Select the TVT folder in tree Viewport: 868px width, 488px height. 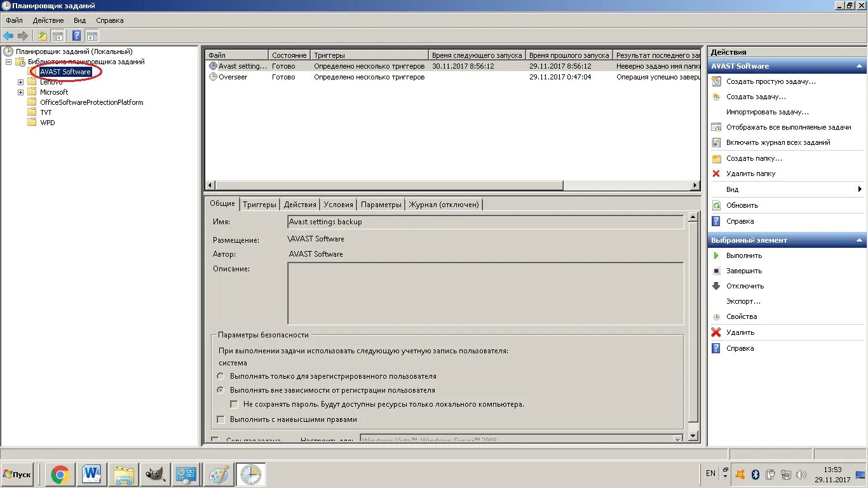(x=46, y=112)
